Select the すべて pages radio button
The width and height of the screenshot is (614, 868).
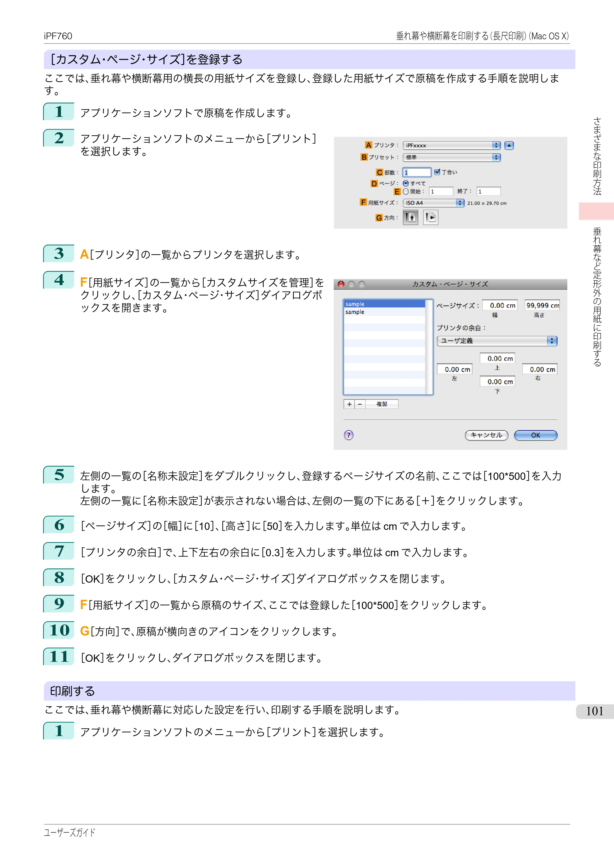[x=406, y=183]
